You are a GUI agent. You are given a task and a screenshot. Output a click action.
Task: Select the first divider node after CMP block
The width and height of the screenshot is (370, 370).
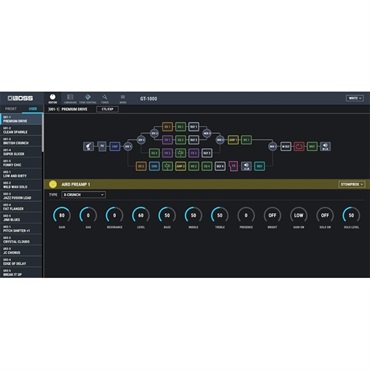click(128, 146)
